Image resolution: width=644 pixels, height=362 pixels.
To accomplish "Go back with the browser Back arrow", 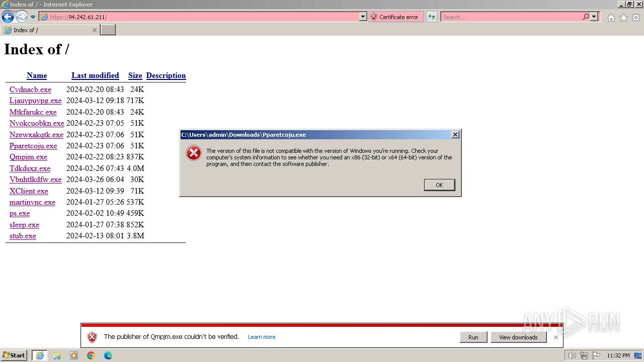I will [8, 17].
